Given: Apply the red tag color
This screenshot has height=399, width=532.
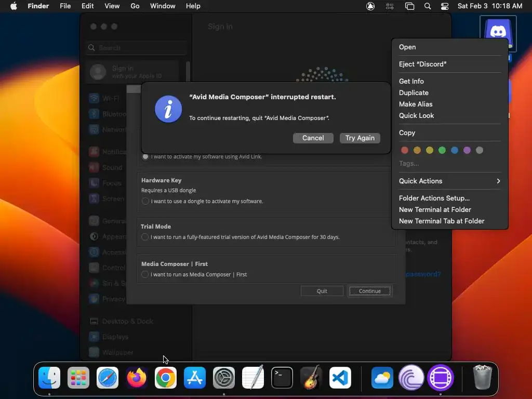Looking at the screenshot, I should [x=404, y=150].
